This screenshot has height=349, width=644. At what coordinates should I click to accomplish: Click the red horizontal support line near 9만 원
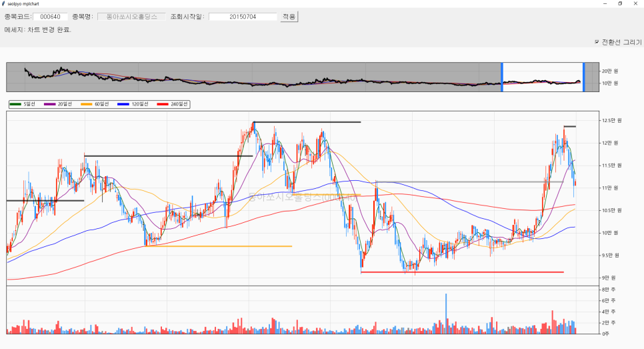pyautogui.click(x=462, y=272)
